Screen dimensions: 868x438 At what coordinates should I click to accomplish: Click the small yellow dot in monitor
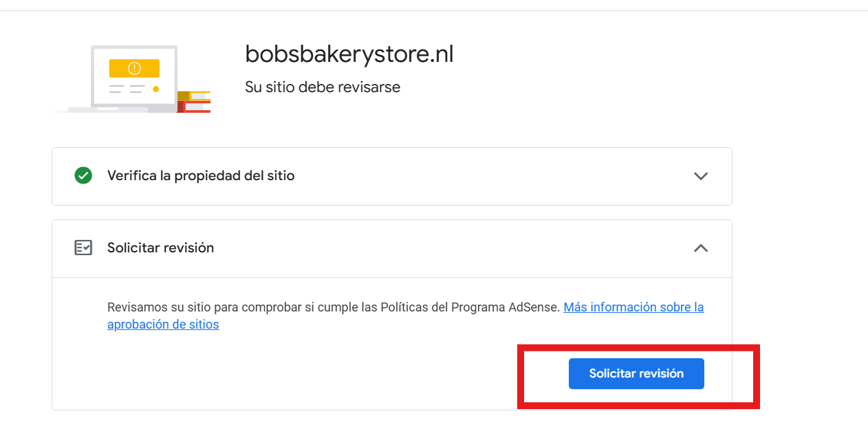tap(156, 89)
